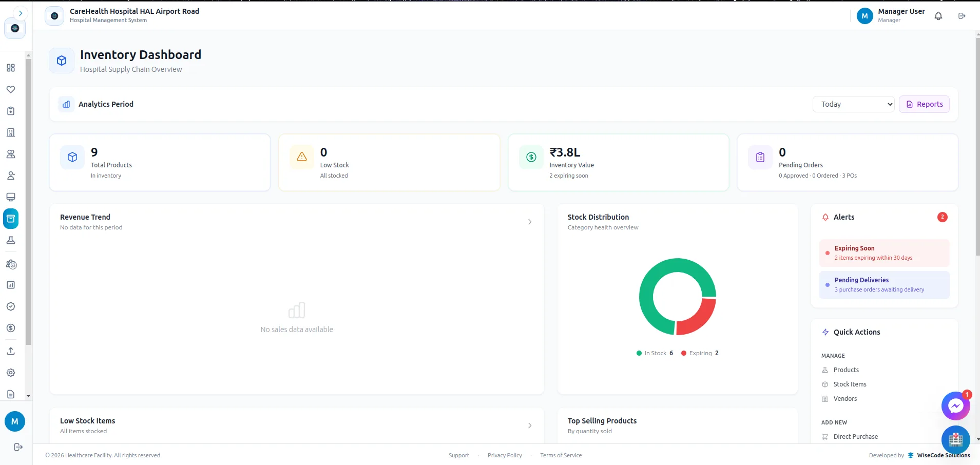This screenshot has height=465, width=980.
Task: Open the dashboard grid icon in sidebar
Action: 11,68
